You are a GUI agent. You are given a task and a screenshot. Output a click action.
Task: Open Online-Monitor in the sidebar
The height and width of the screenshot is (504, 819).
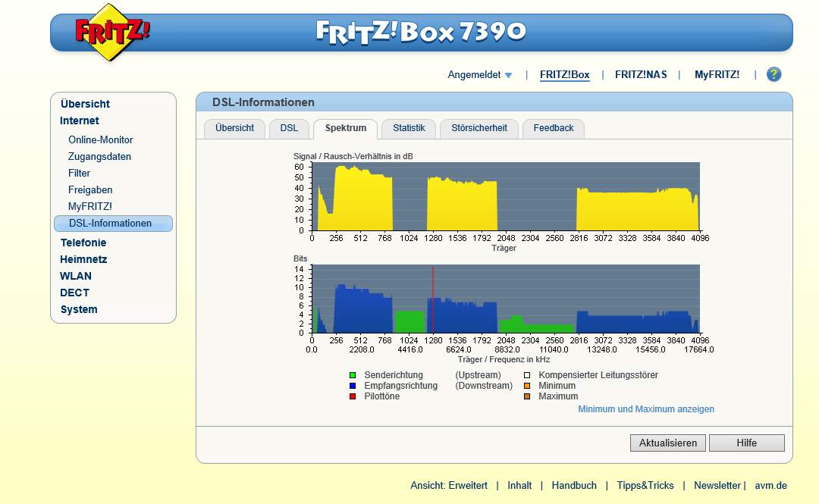click(x=100, y=139)
